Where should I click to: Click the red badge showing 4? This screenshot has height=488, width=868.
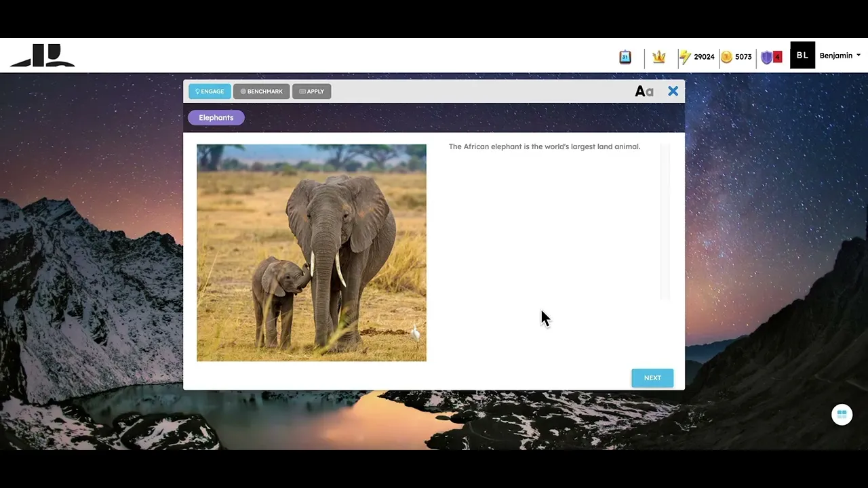coord(777,57)
